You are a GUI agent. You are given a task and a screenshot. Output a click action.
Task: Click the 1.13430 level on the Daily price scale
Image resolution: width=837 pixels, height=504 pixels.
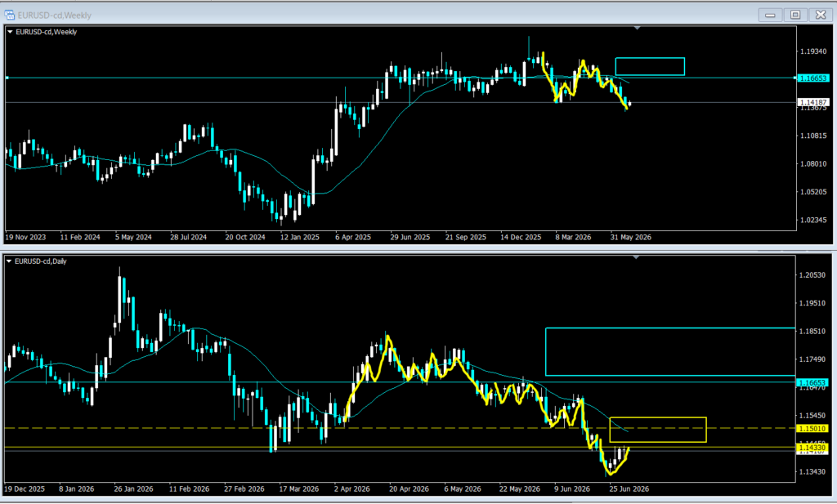click(812, 471)
